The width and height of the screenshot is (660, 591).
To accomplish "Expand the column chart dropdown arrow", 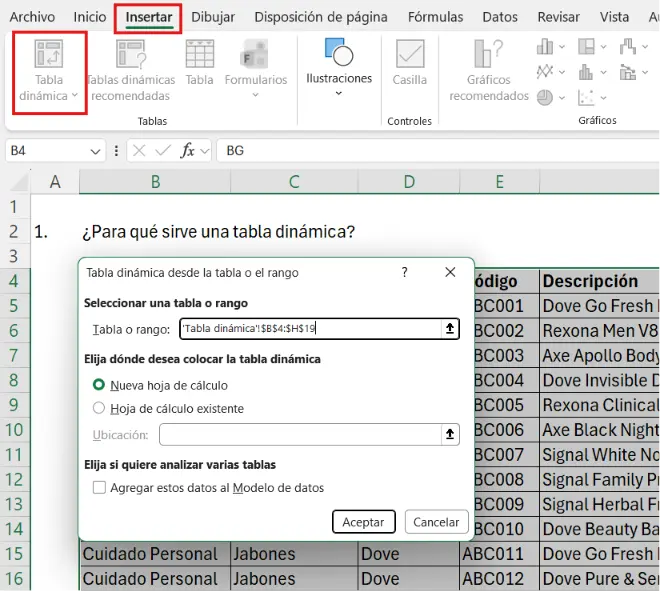I will click(562, 47).
